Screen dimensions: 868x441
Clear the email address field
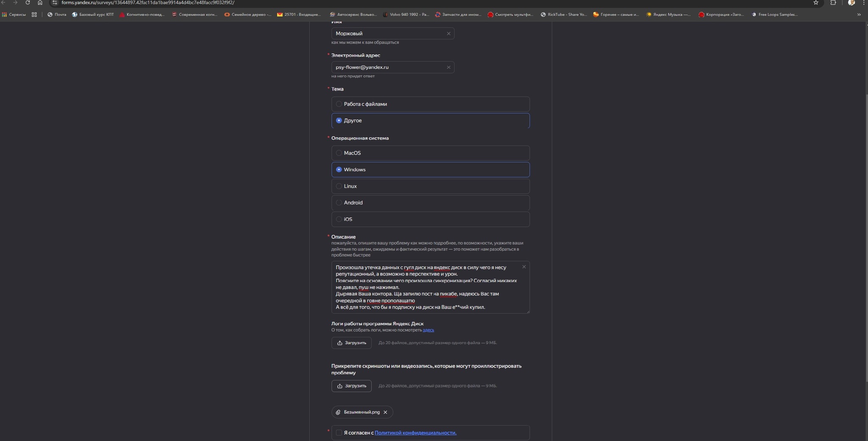tap(448, 67)
